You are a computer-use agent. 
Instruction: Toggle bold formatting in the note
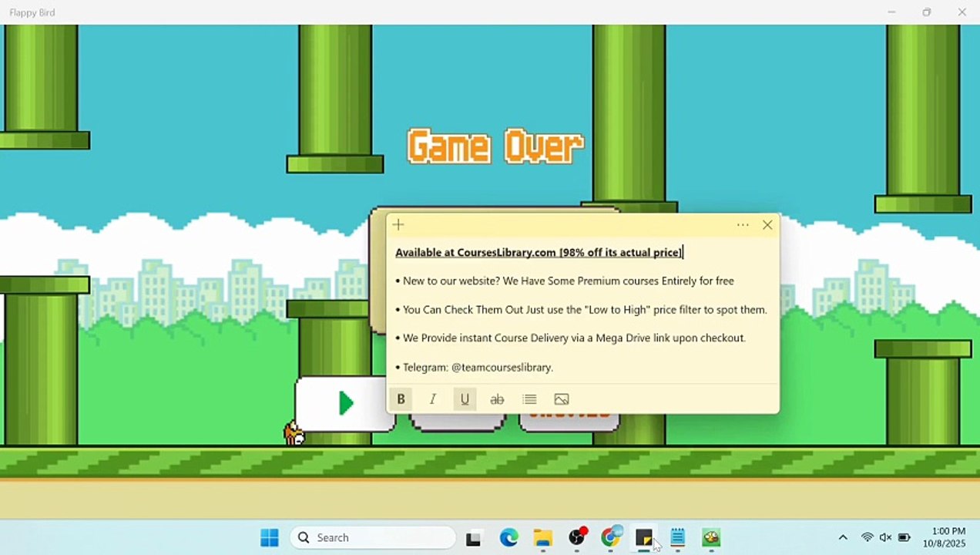(x=401, y=399)
